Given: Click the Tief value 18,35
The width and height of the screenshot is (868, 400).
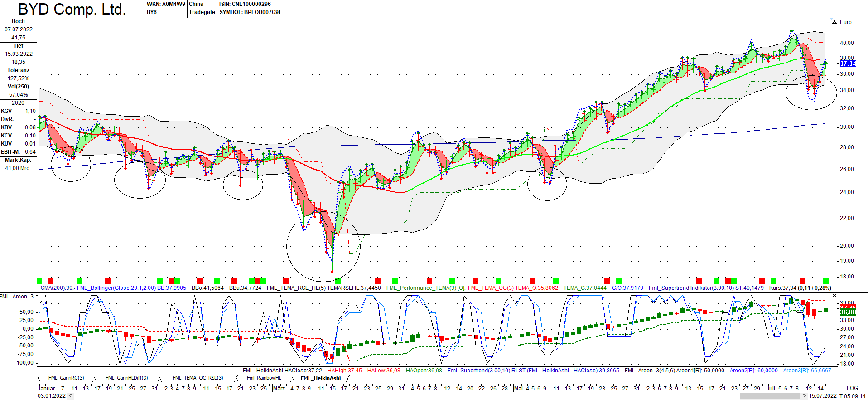Looking at the screenshot, I should coord(19,62).
